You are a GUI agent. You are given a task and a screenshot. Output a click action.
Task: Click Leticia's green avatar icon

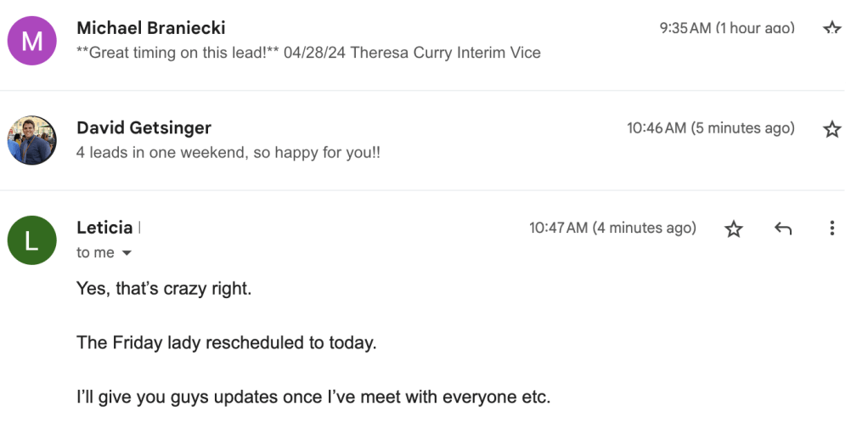pyautogui.click(x=32, y=240)
